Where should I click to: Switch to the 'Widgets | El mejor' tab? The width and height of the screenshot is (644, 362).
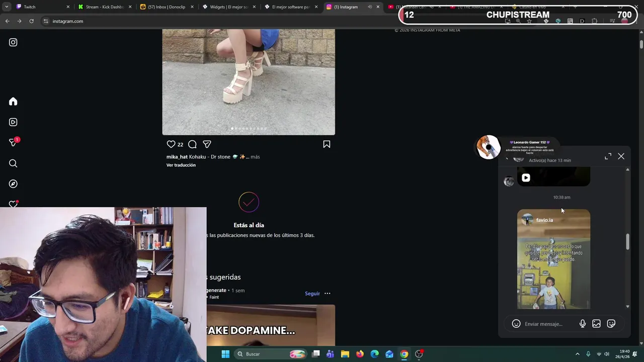(x=229, y=7)
